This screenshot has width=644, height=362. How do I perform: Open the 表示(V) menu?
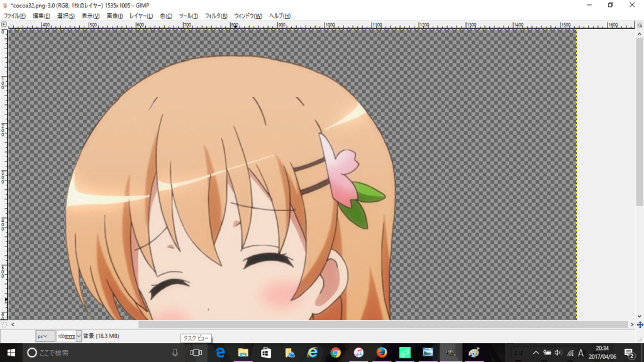pos(91,16)
